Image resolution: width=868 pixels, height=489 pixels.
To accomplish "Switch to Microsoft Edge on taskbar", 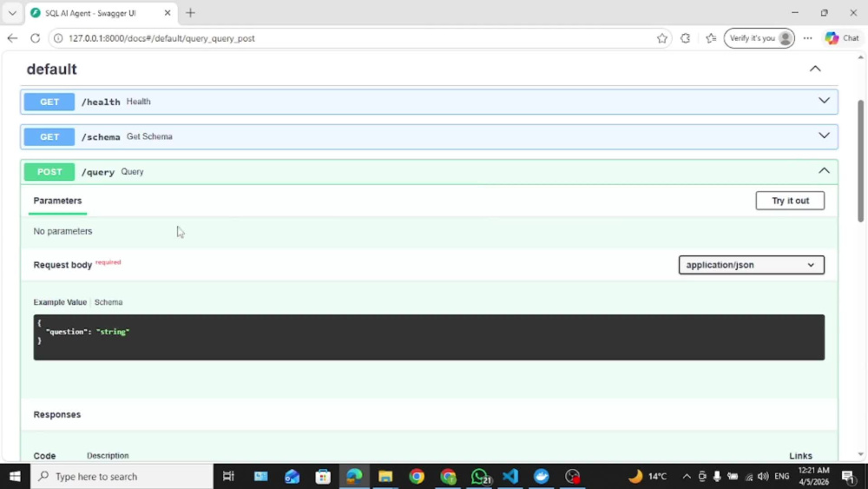I will point(354,476).
